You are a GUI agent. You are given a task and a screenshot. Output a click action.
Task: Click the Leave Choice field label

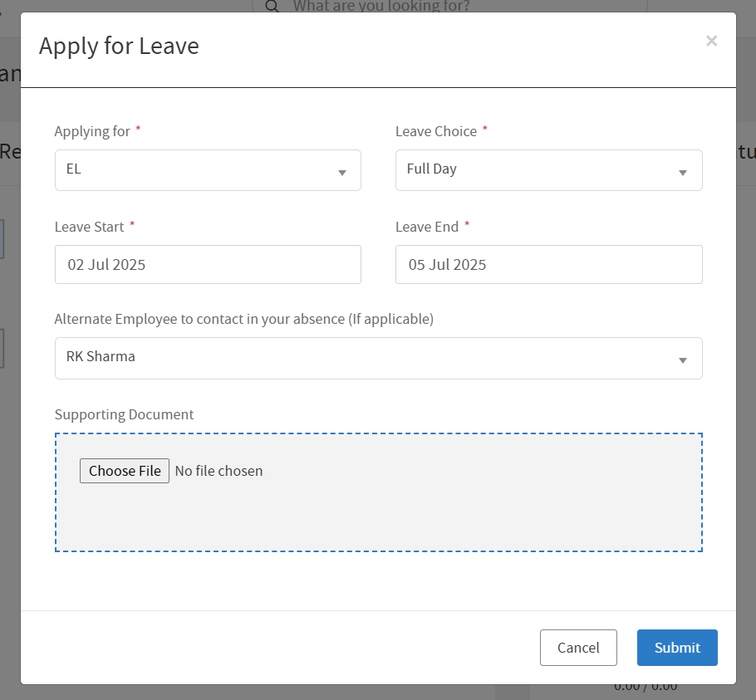[436, 131]
